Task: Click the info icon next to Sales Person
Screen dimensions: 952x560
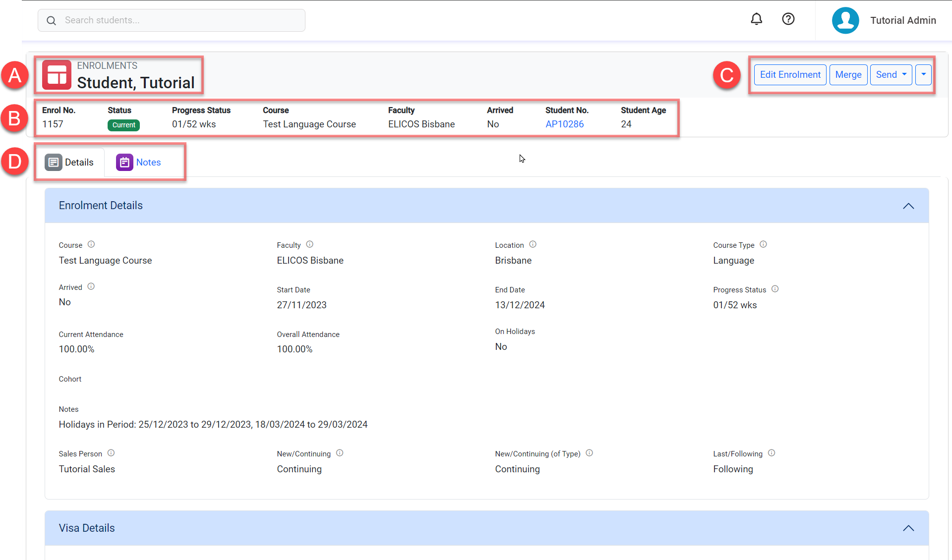Action: pos(111,453)
